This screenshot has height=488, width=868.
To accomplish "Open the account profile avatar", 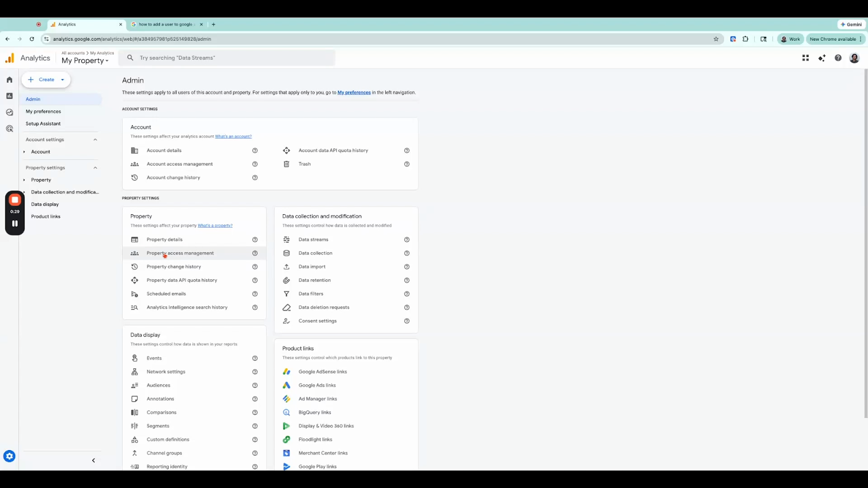I will point(854,58).
